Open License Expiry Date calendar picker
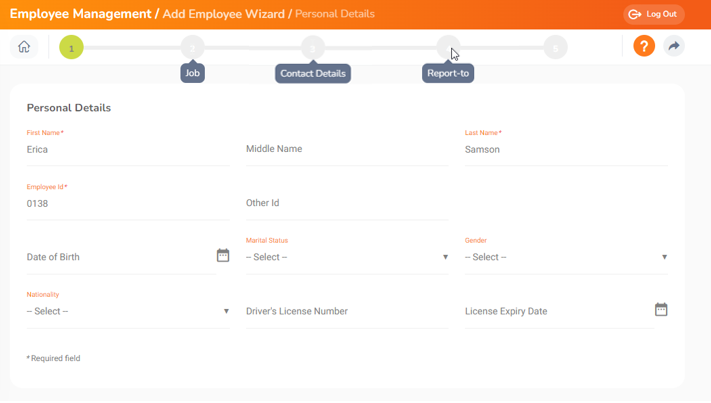The height and width of the screenshot is (403, 711). [x=661, y=310]
